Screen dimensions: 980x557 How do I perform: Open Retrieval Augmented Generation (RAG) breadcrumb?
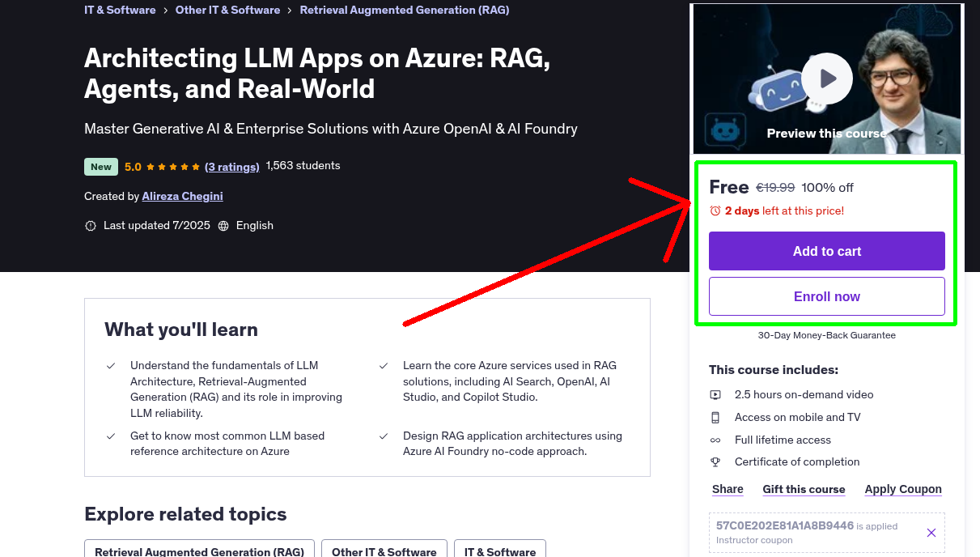tap(405, 11)
